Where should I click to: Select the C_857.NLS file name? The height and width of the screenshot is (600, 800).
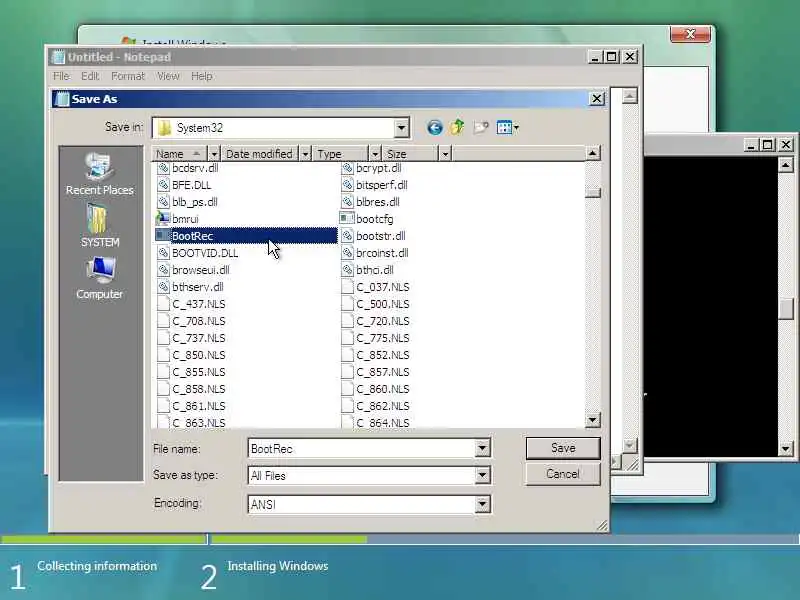[x=383, y=372]
